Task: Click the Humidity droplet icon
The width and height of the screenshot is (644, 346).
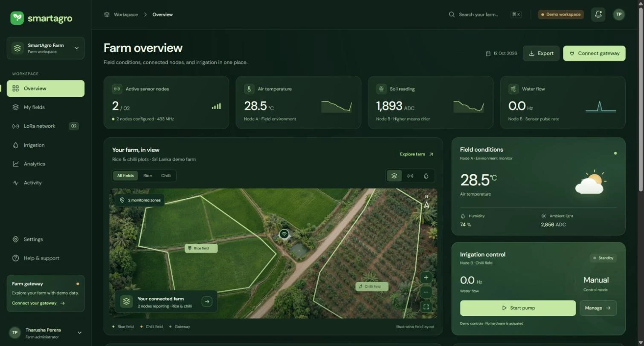Action: [463, 216]
